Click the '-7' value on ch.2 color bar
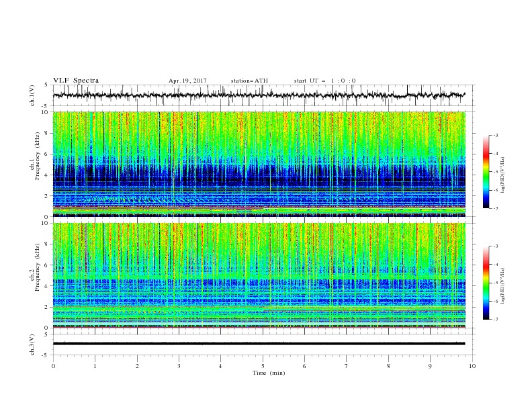Image resolution: width=532 pixels, height=411 pixels. pos(496,320)
